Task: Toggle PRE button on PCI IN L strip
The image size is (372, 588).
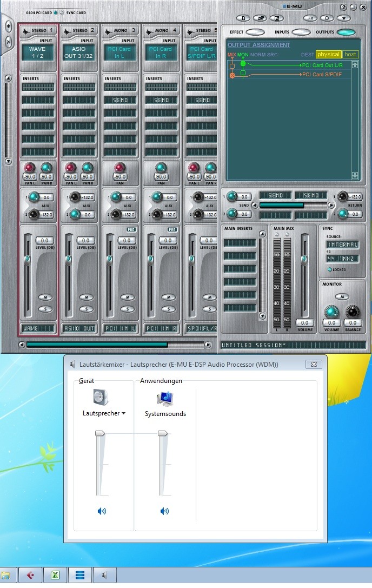Action: [131, 229]
